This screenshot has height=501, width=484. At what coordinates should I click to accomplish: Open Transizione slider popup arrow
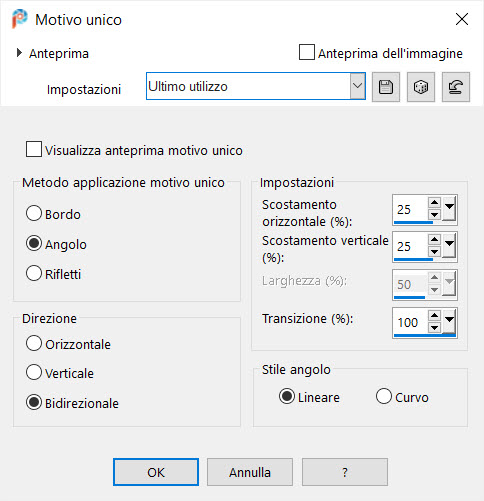click(x=449, y=321)
